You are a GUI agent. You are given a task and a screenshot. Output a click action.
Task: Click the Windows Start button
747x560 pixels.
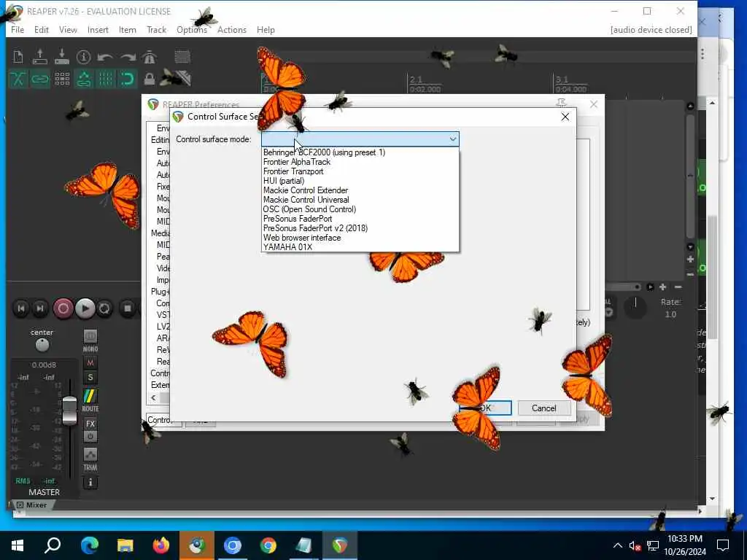(x=18, y=545)
